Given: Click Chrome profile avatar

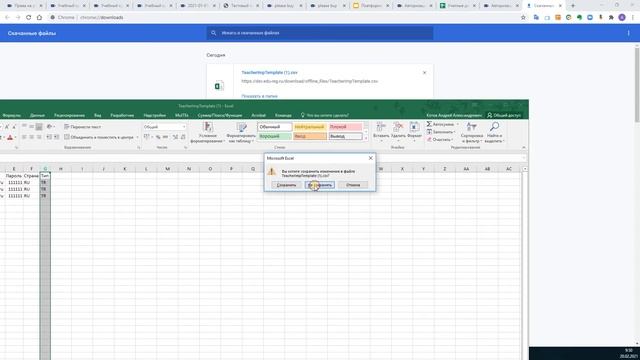Looking at the screenshot, I should [622, 18].
